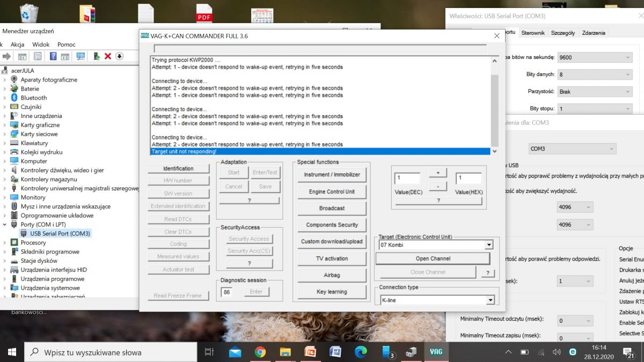
Task: Open Word from the taskbar
Action: coord(335,352)
